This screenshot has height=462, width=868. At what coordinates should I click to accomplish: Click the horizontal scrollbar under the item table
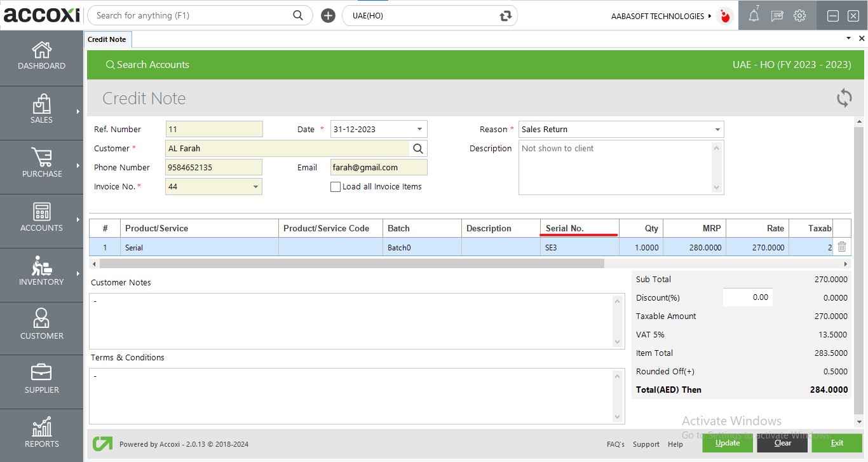(x=351, y=264)
